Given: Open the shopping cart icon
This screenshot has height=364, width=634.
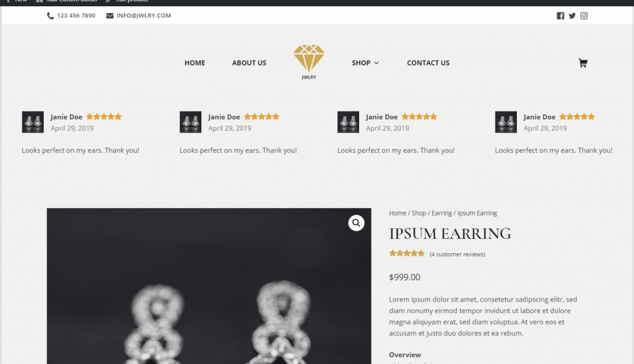Looking at the screenshot, I should point(583,63).
